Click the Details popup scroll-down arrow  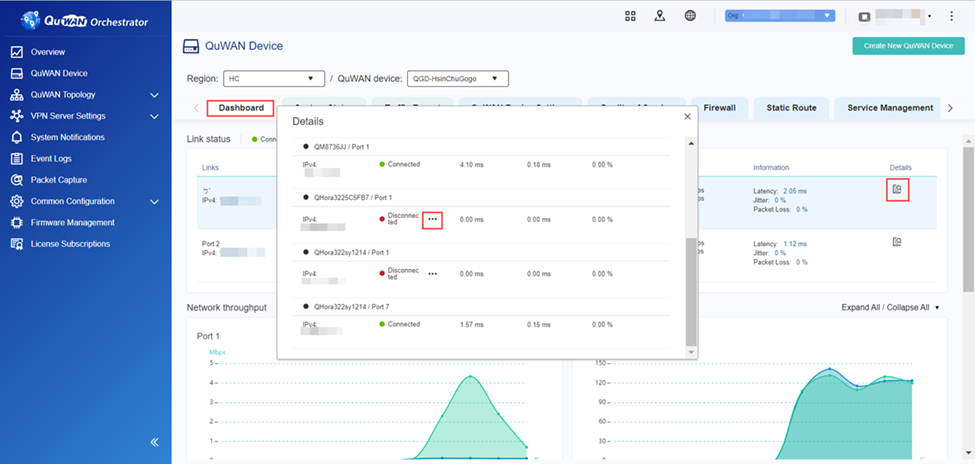[x=691, y=352]
